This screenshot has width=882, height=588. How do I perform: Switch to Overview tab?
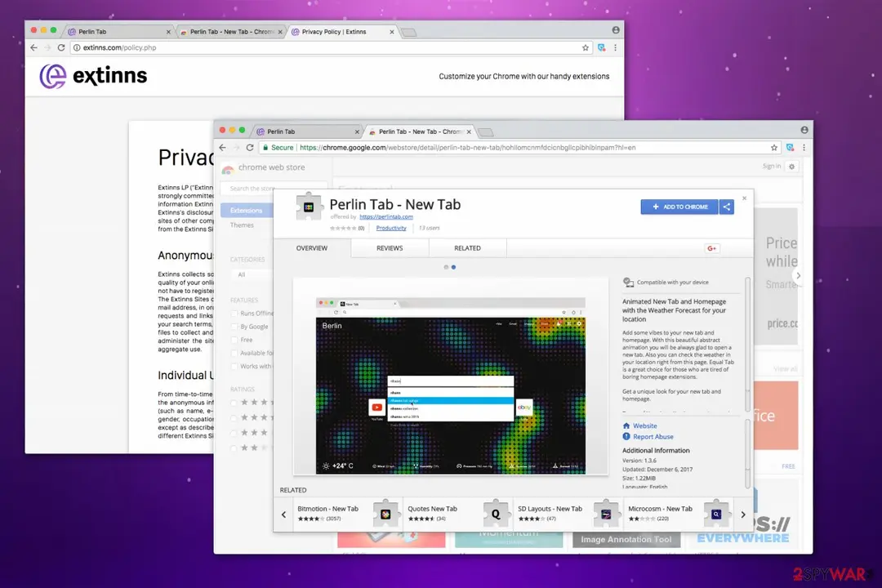[x=312, y=248]
